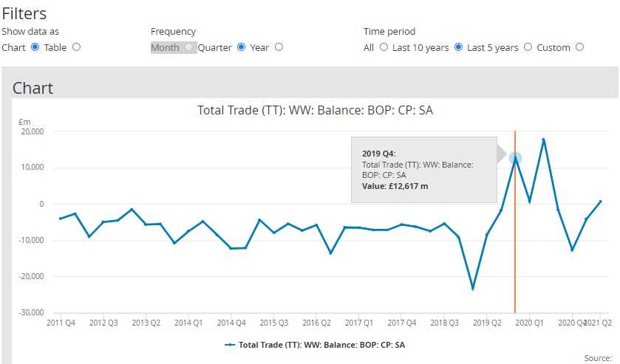Select Last 10 years time period
Image resolution: width=620 pixels, height=364 pixels.
(458, 47)
